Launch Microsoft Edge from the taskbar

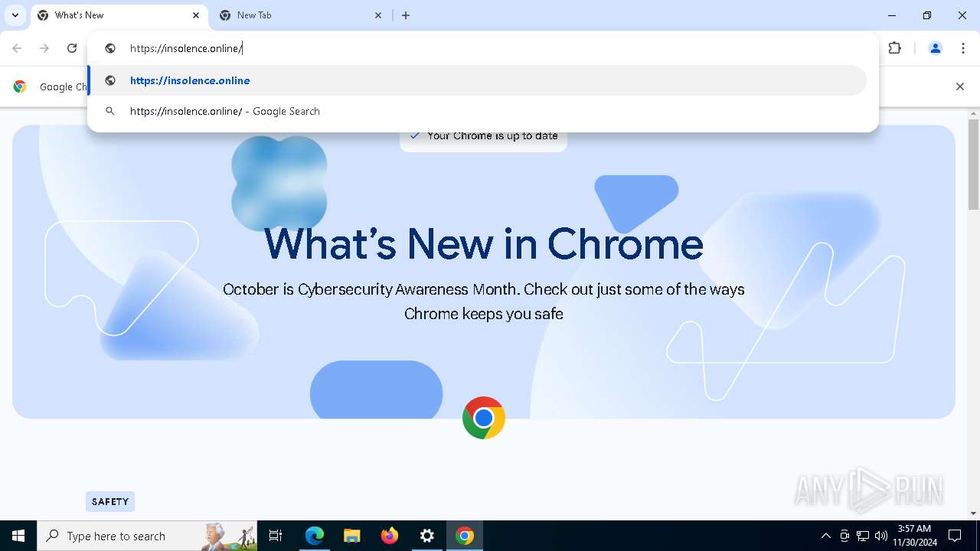315,536
